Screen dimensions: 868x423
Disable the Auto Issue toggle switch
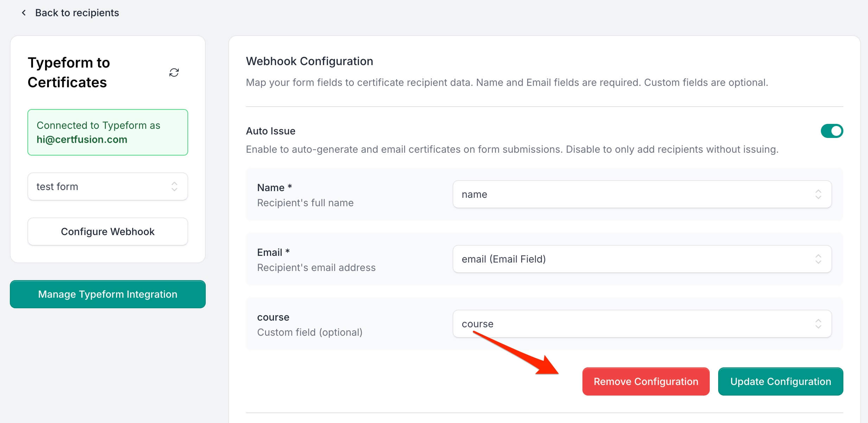point(831,131)
